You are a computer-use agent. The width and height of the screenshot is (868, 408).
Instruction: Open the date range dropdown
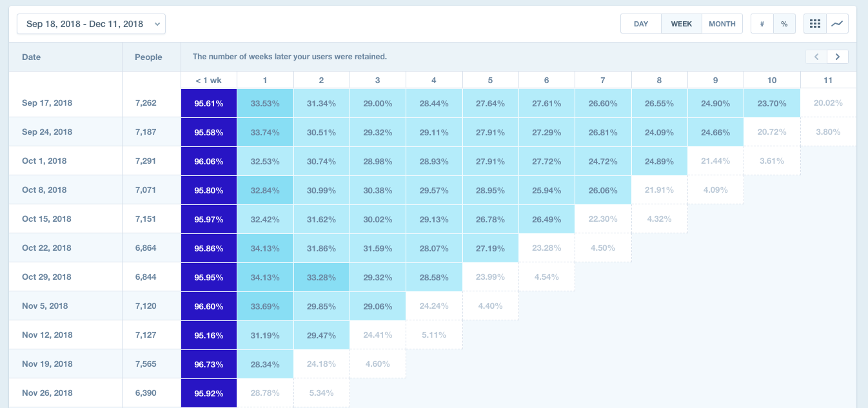tap(91, 24)
